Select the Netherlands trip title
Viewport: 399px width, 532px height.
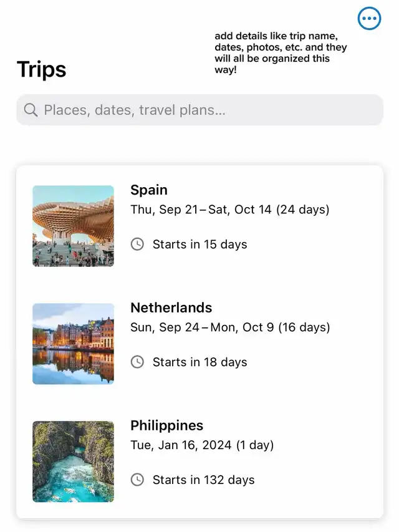171,307
